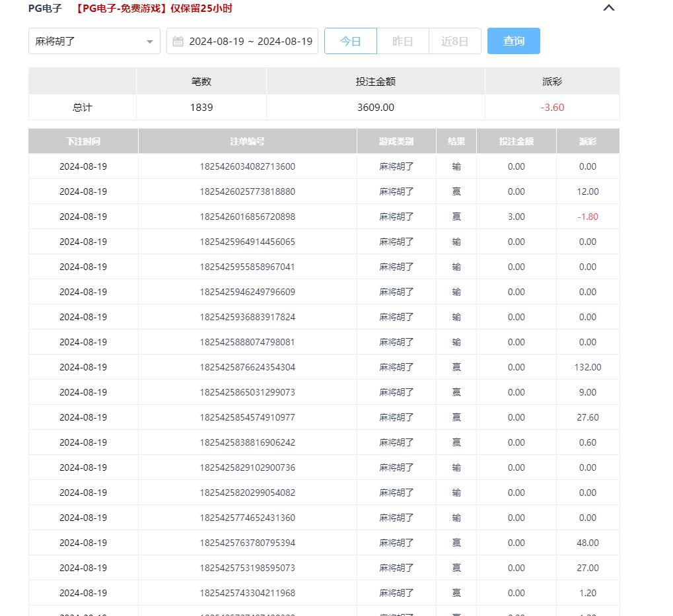Image resolution: width=673 pixels, height=616 pixels.
Task: Click the red -1.80 payout value
Action: [587, 217]
